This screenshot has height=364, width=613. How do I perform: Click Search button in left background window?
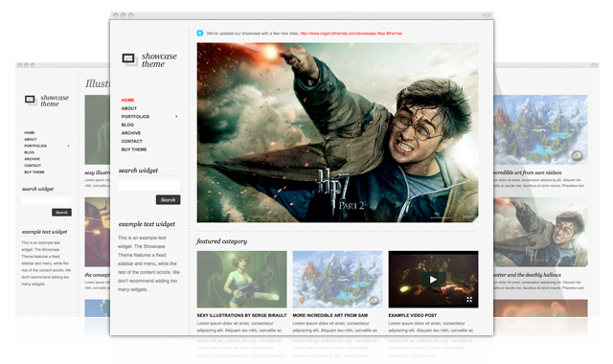click(61, 213)
